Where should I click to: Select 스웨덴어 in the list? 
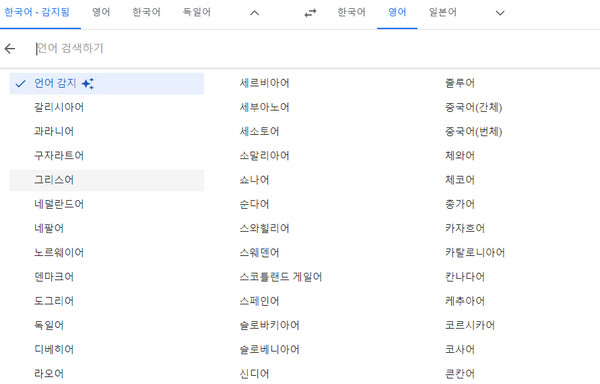pyautogui.click(x=259, y=253)
